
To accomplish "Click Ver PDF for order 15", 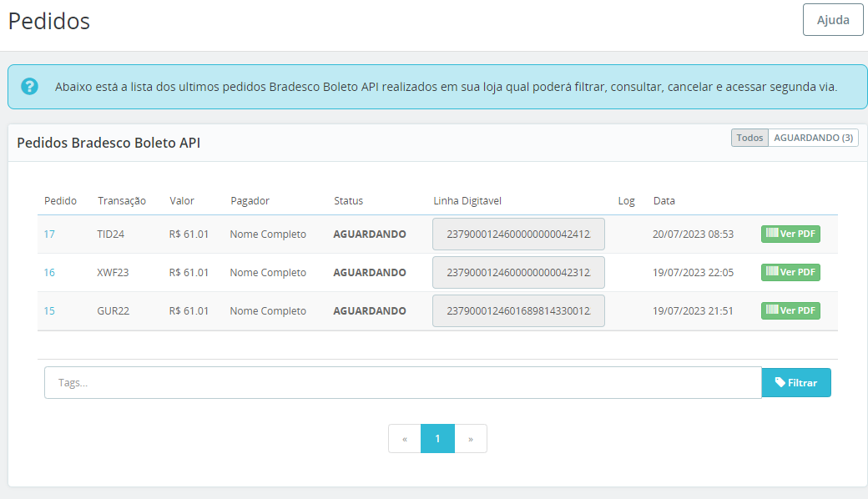I will click(790, 310).
